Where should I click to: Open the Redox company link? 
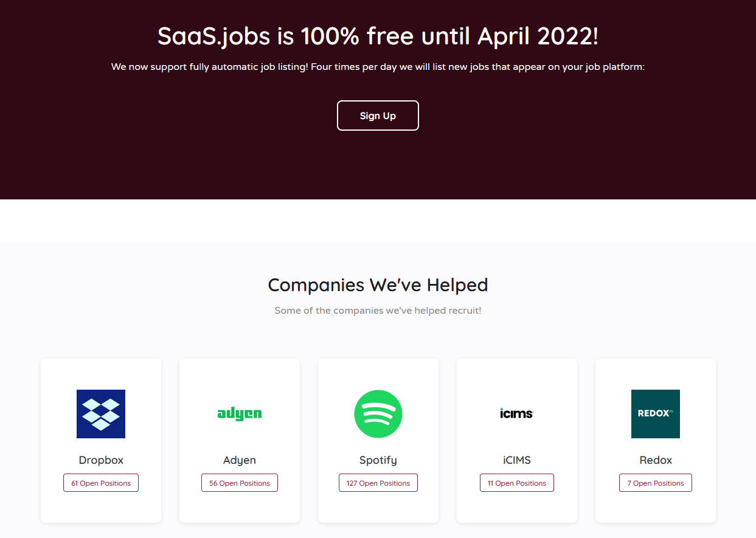pyautogui.click(x=655, y=460)
